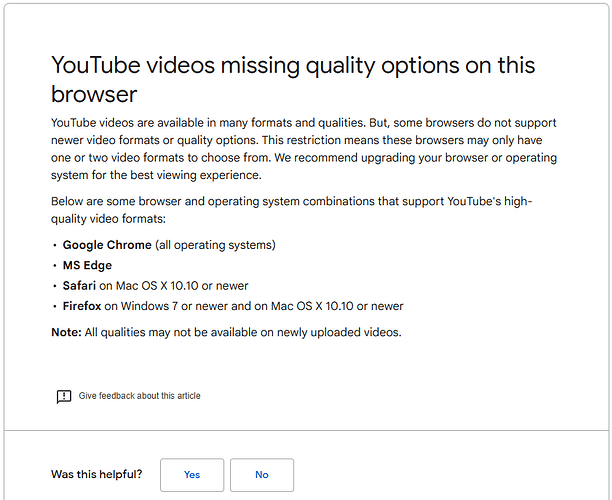Click the bullet point before Google Chrome
This screenshot has height=500, width=612.
pyautogui.click(x=54, y=245)
